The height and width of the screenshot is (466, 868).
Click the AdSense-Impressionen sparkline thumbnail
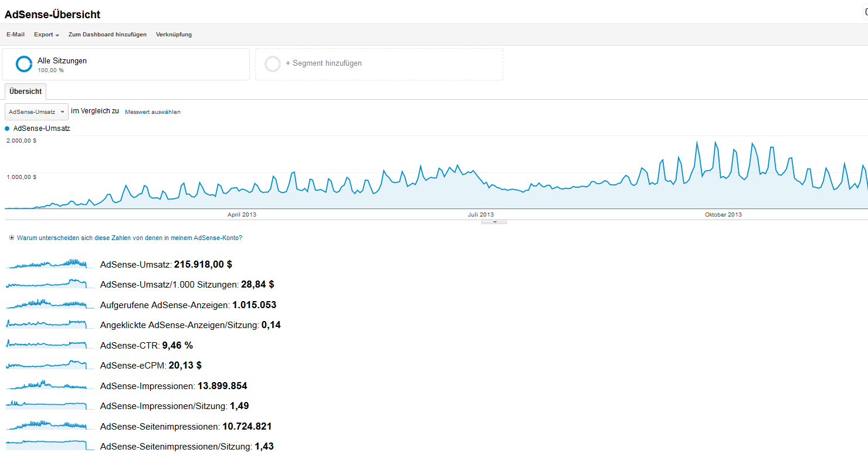tap(50, 385)
